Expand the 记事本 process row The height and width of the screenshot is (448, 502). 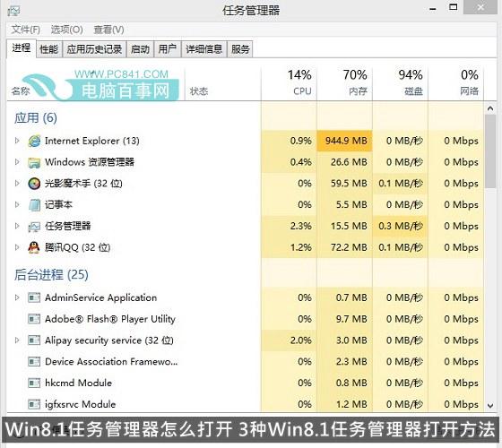[x=17, y=204]
